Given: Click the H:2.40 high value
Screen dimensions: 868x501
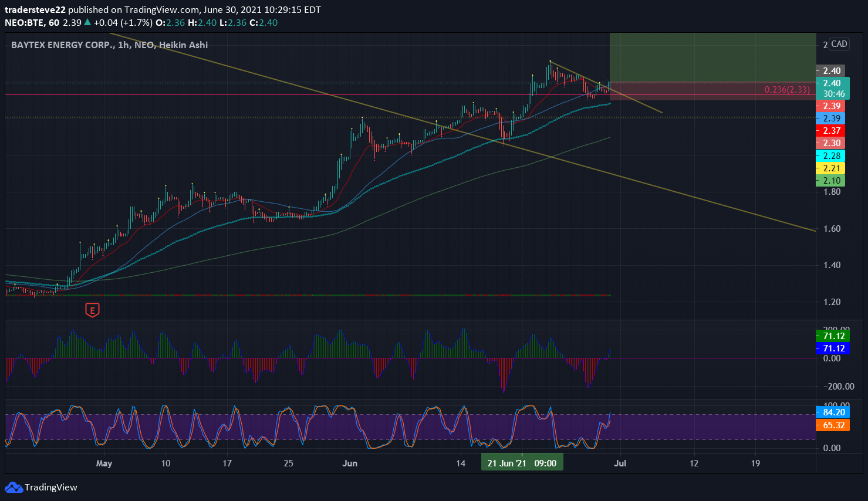Looking at the screenshot, I should pyautogui.click(x=202, y=23).
